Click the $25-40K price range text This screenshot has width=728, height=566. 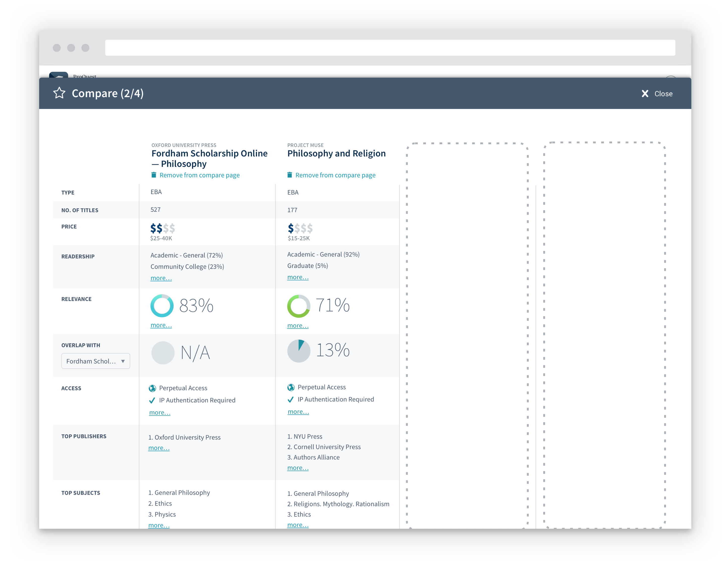[161, 238]
